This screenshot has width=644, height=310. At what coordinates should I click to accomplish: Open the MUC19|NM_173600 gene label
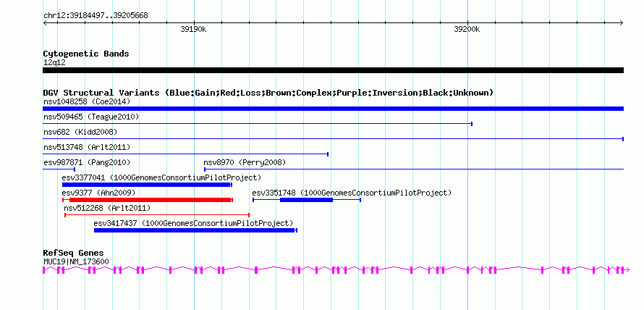76,261
